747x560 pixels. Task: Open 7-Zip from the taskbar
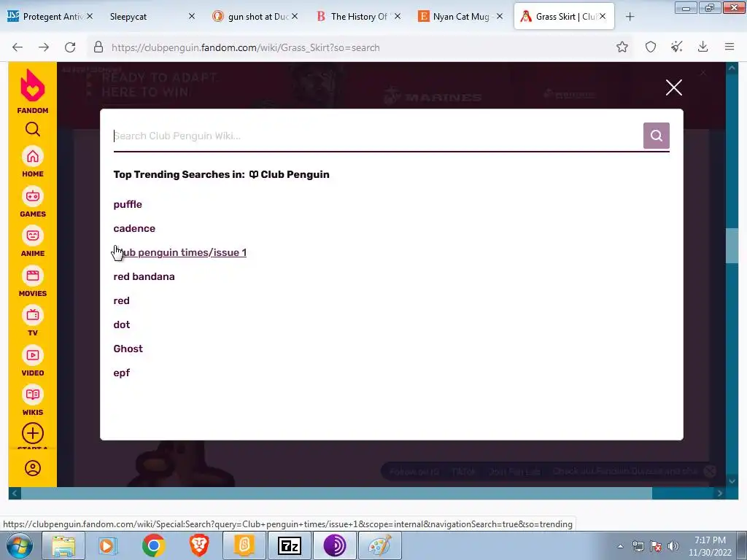[x=289, y=545]
